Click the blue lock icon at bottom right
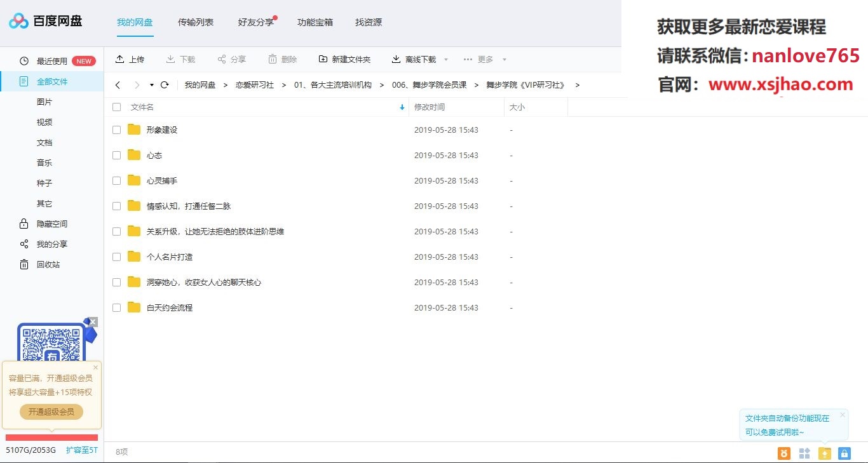This screenshot has height=463, width=868. (844, 453)
